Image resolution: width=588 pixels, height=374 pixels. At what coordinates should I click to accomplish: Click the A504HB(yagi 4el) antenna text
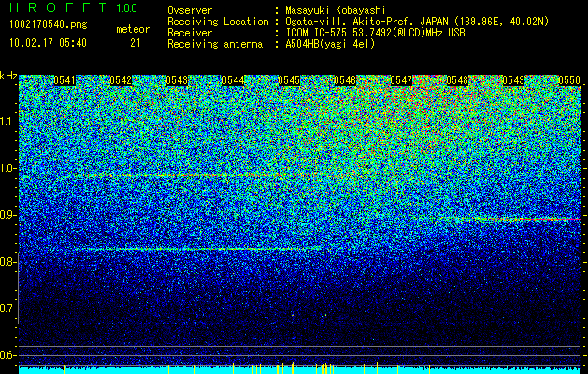coord(330,44)
